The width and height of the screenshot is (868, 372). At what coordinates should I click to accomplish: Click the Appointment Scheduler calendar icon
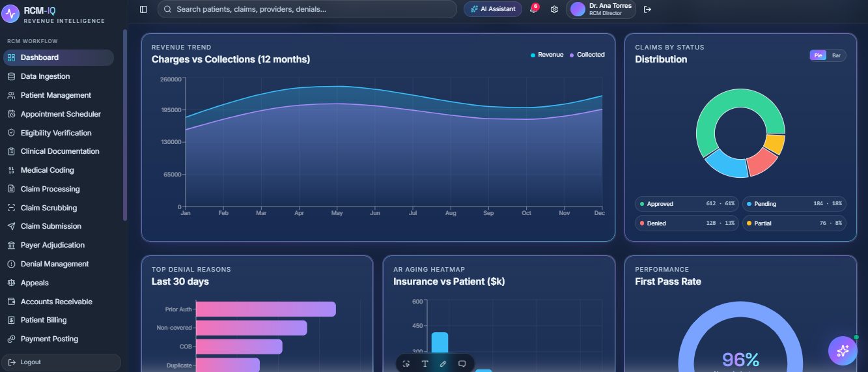[x=11, y=114]
